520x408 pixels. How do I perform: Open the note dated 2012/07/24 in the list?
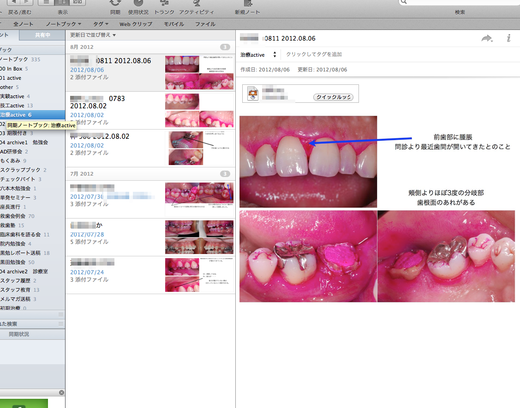click(151, 275)
